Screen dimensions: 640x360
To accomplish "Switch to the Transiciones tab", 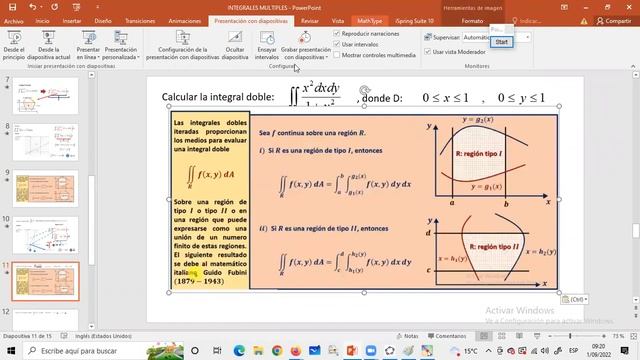I will click(x=140, y=21).
